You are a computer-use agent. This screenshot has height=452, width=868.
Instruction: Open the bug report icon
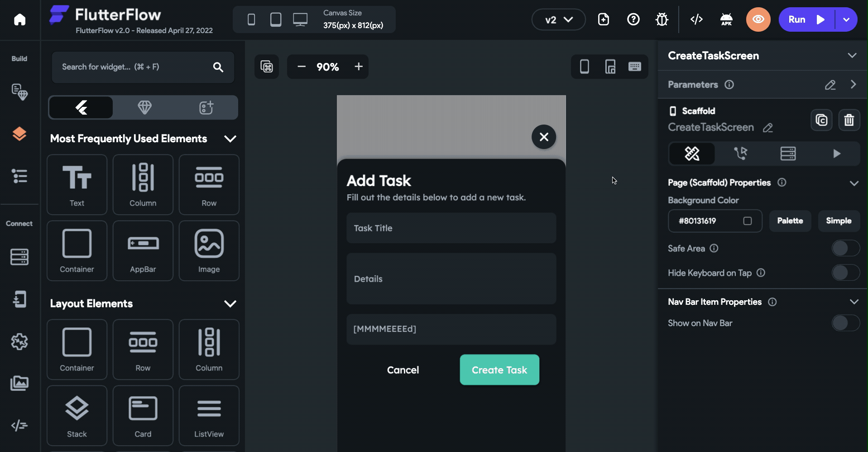pyautogui.click(x=662, y=19)
